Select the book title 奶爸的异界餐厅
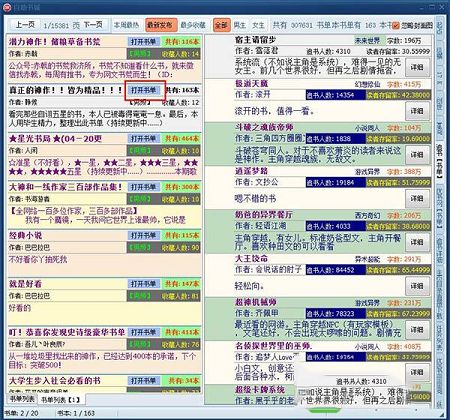Image resolution: width=450 pixels, height=420 pixels. (264, 215)
